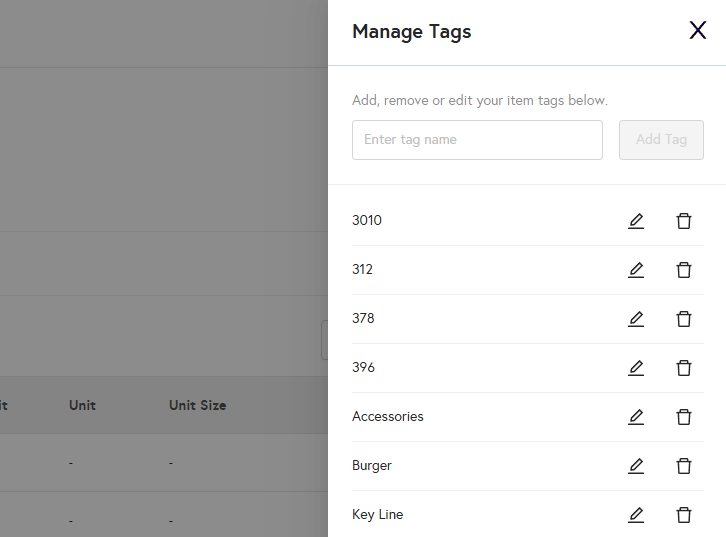
Task: Select the Accessories tag label
Action: (x=388, y=417)
